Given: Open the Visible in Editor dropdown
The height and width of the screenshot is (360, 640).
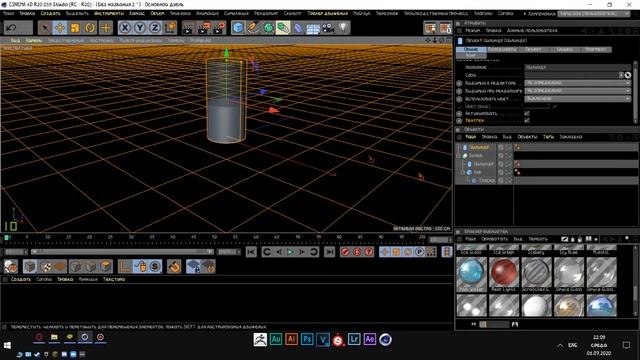Looking at the screenshot, I should pyautogui.click(x=578, y=83).
